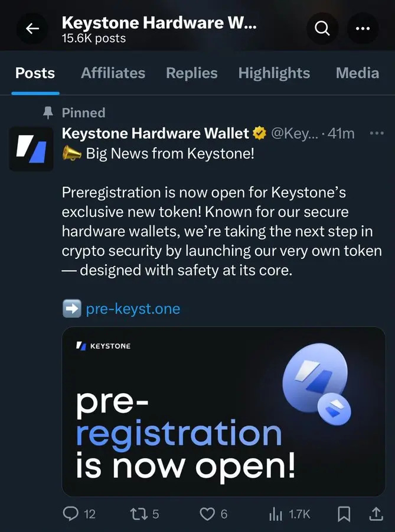
Task: Click the reply icon on the pinned post
Action: [x=73, y=514]
